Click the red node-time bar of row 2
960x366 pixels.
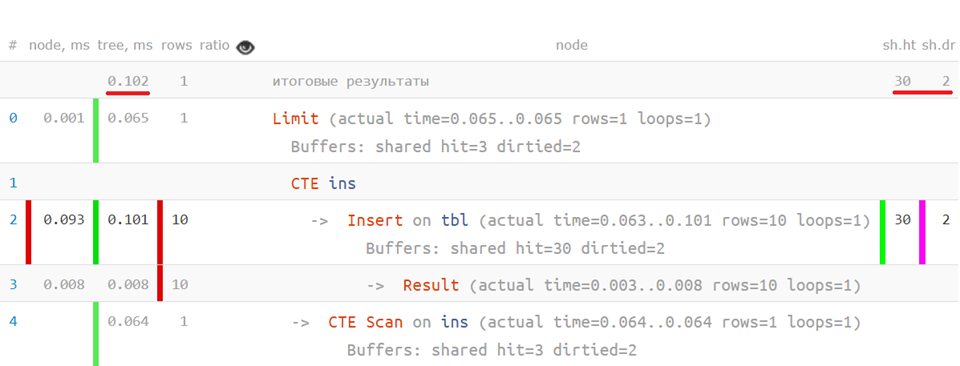click(28, 232)
